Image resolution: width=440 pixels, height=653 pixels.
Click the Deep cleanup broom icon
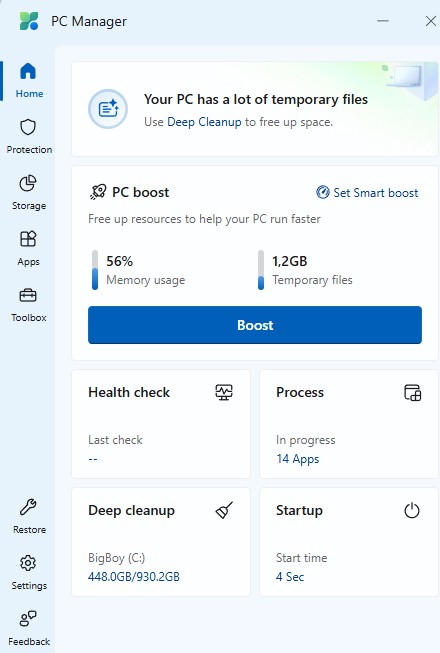[224, 510]
